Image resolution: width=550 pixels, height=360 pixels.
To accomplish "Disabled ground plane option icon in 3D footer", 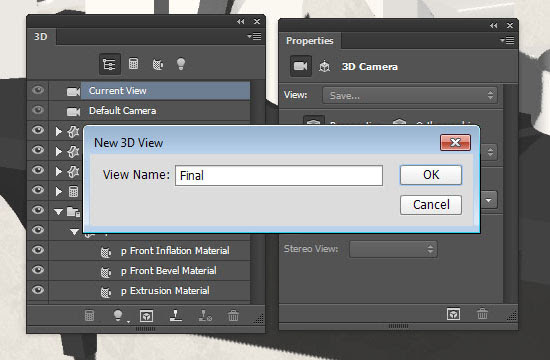I will pos(205,316).
